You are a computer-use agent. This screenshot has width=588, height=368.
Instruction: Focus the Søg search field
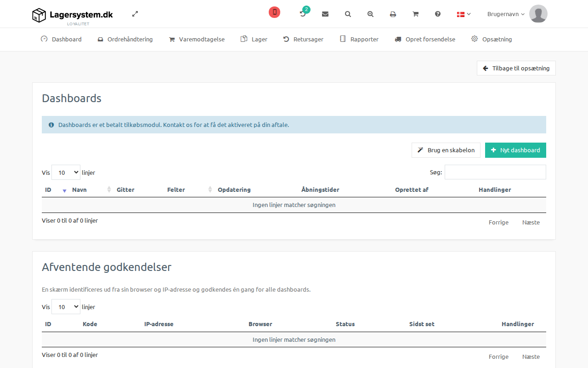[x=495, y=172]
